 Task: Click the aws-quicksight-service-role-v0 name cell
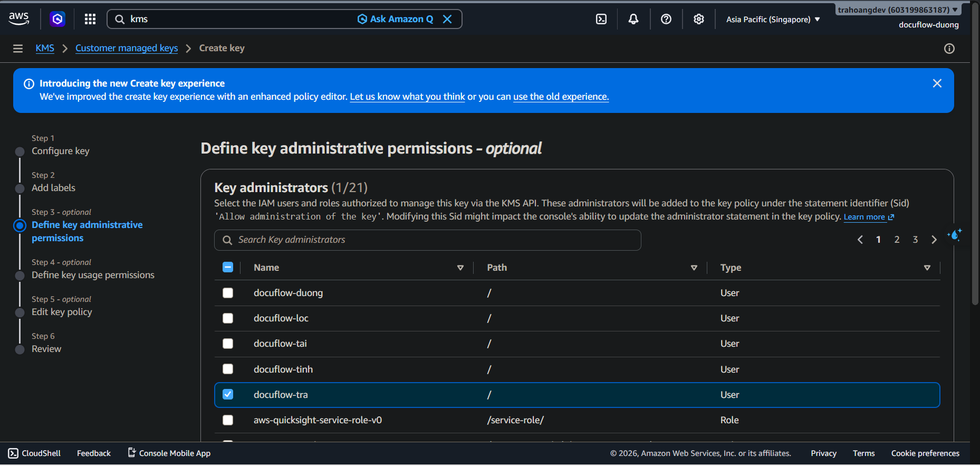tap(318, 420)
